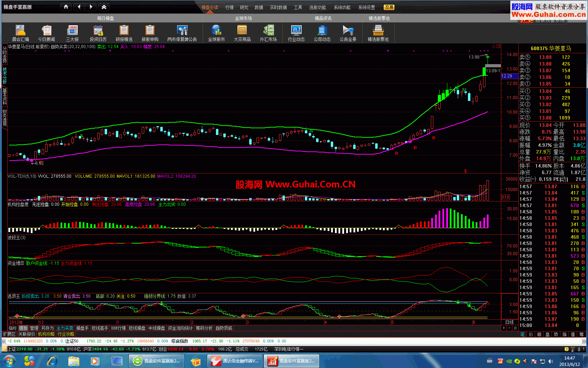Switch to 财务透视 side tab
Screen dimensions: 588x368
click(5, 117)
